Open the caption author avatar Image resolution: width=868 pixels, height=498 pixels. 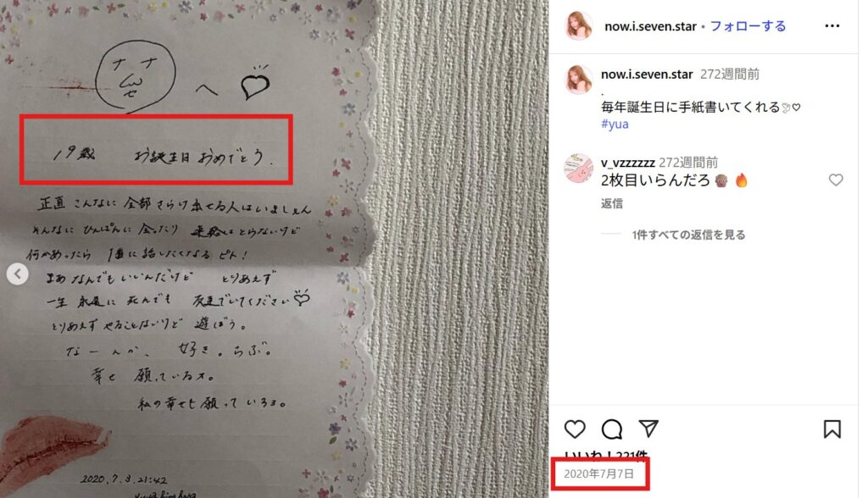[578, 79]
